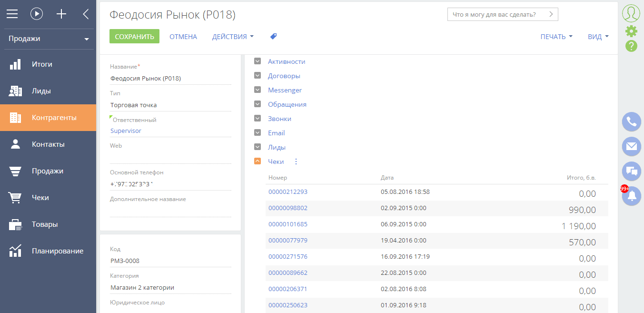Sort by the Номер column header
Viewport: 644px width, 313px height.
[x=277, y=178]
